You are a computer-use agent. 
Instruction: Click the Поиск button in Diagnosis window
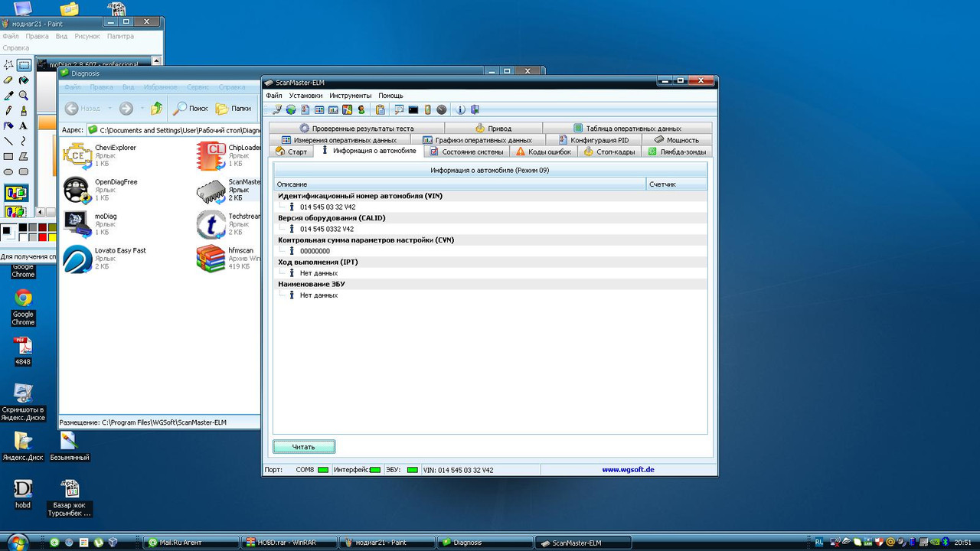[191, 109]
